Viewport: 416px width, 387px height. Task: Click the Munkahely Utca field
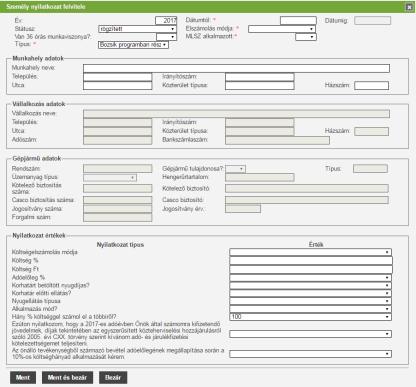point(117,86)
